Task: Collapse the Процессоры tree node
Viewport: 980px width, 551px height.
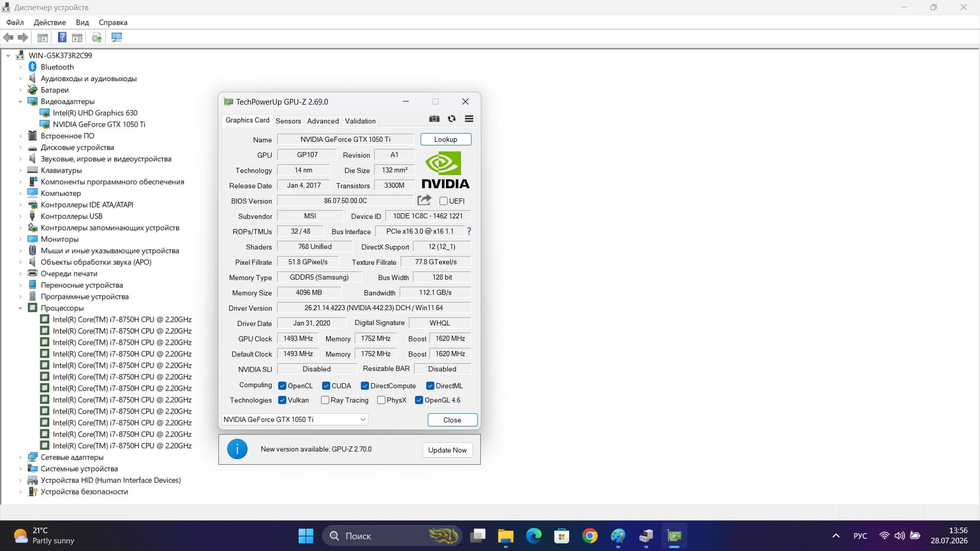Action: 20,308
